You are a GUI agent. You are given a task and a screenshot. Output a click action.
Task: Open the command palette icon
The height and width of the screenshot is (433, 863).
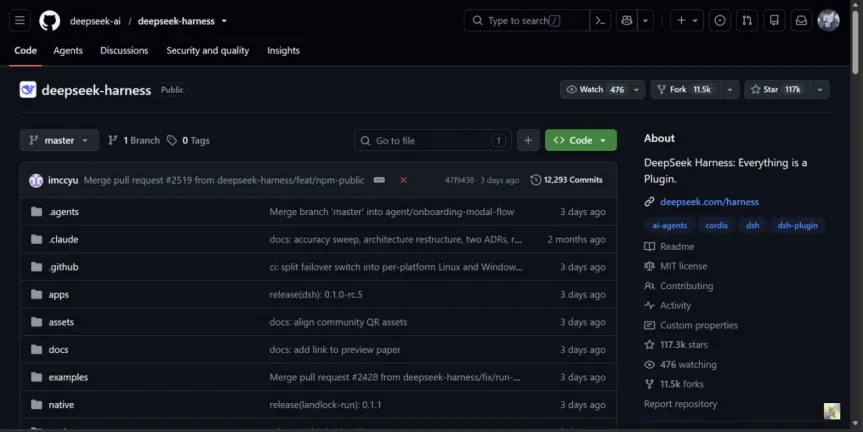[x=600, y=21]
